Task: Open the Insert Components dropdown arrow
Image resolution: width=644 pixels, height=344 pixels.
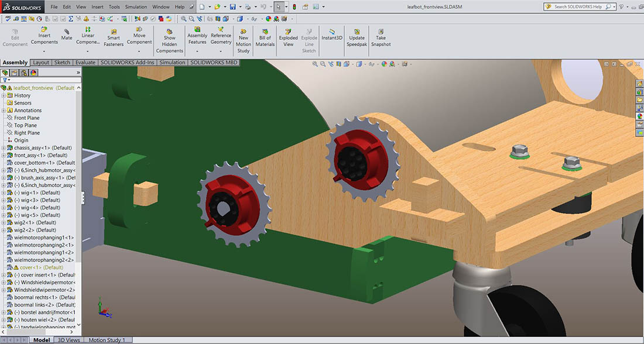Action: [44, 51]
